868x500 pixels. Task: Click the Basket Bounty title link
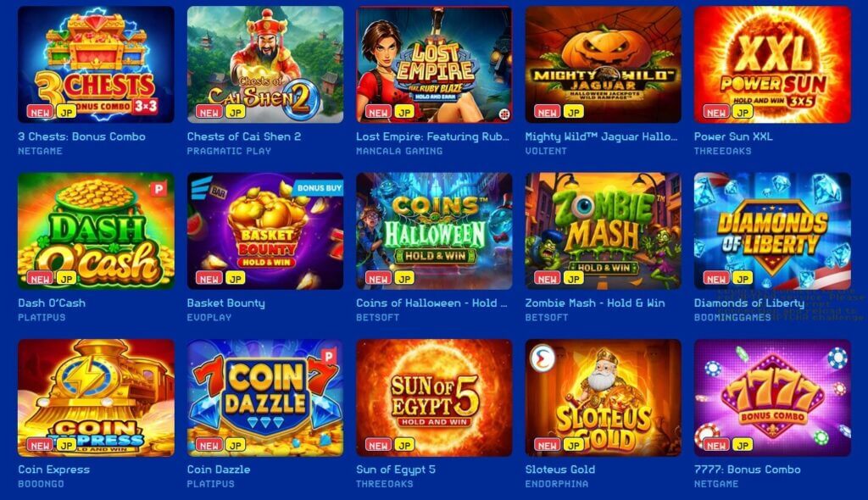point(225,303)
